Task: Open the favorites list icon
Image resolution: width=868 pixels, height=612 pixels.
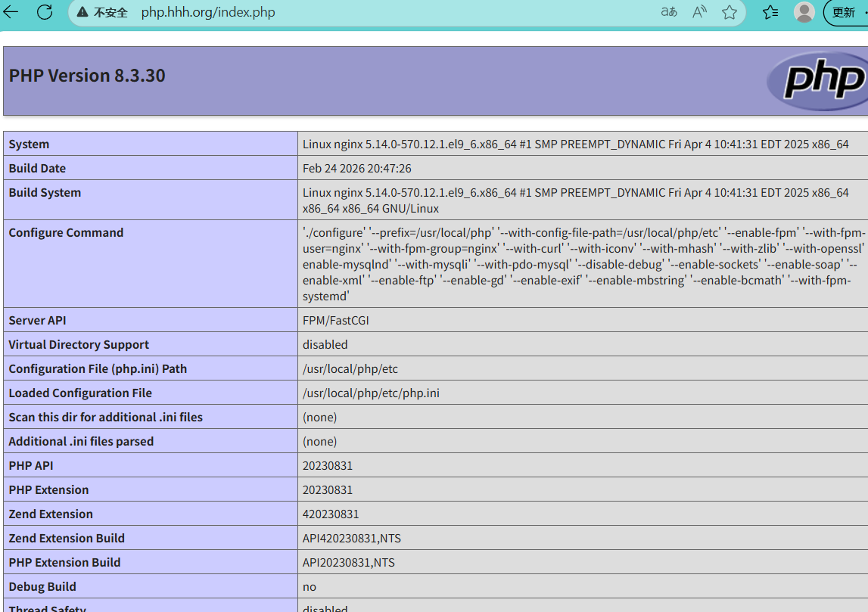Action: point(770,11)
